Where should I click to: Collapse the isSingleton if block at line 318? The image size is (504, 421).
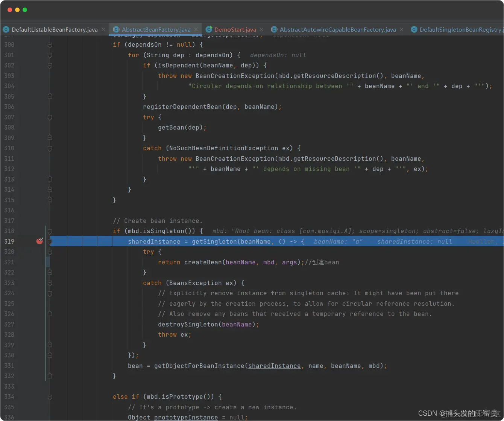(50, 231)
